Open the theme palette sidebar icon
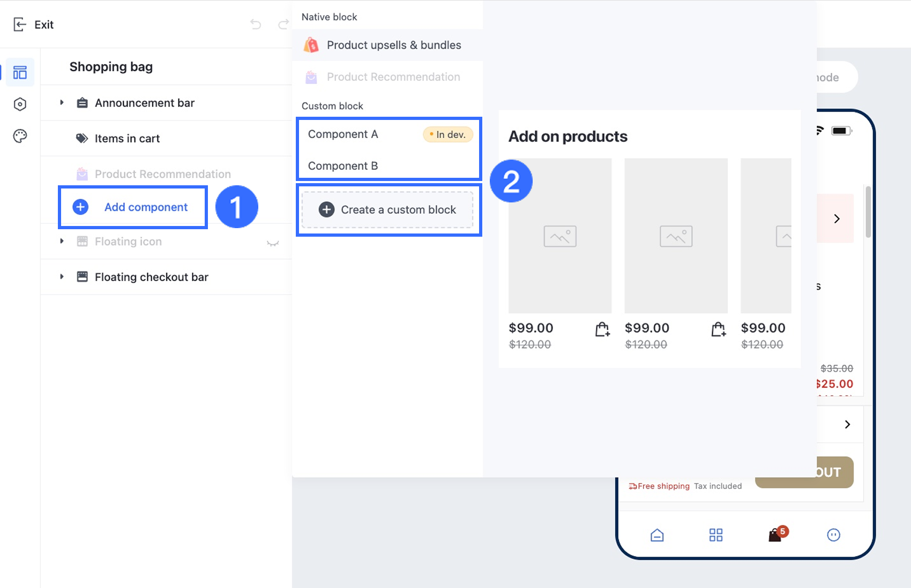Viewport: 911px width, 588px height. tap(20, 136)
